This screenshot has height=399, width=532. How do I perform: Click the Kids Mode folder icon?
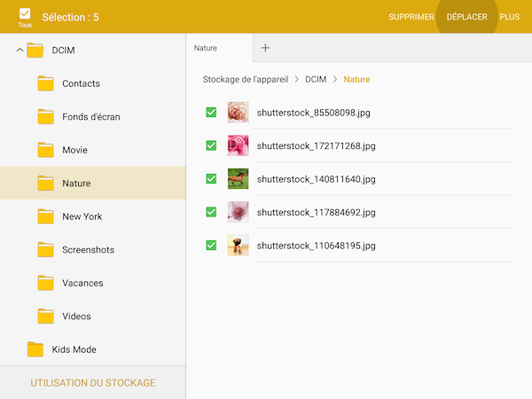pyautogui.click(x=35, y=349)
